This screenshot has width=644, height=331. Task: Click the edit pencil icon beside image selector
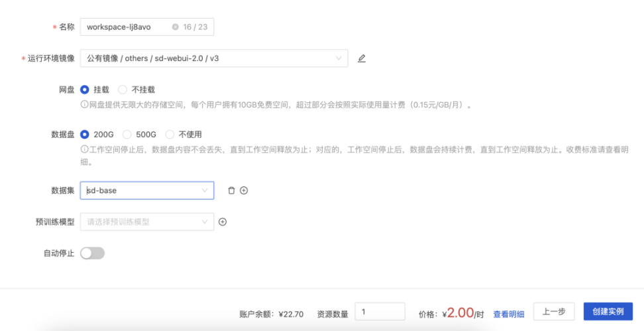click(x=361, y=58)
